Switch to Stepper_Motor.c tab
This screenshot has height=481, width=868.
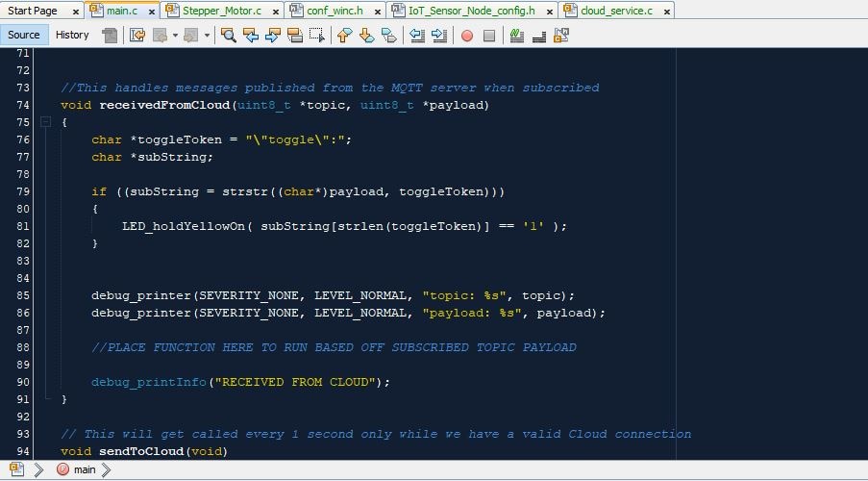pos(221,11)
